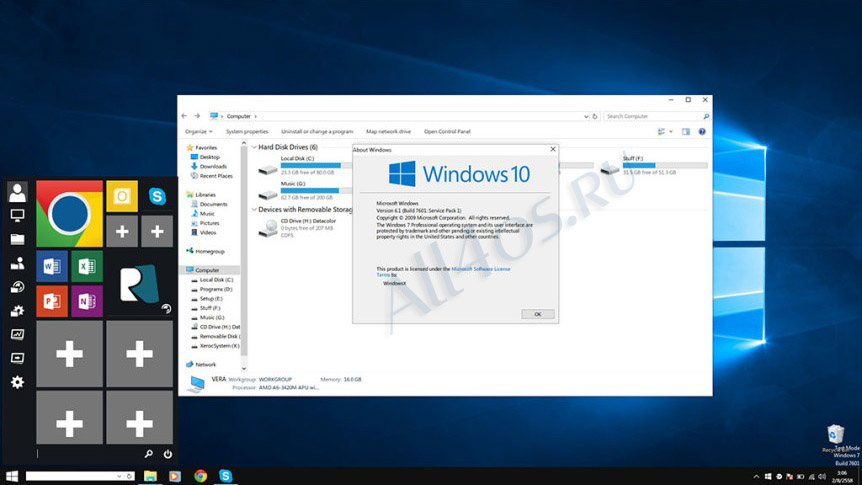Add a tile using plus below Skype
862x485 pixels.
(157, 232)
